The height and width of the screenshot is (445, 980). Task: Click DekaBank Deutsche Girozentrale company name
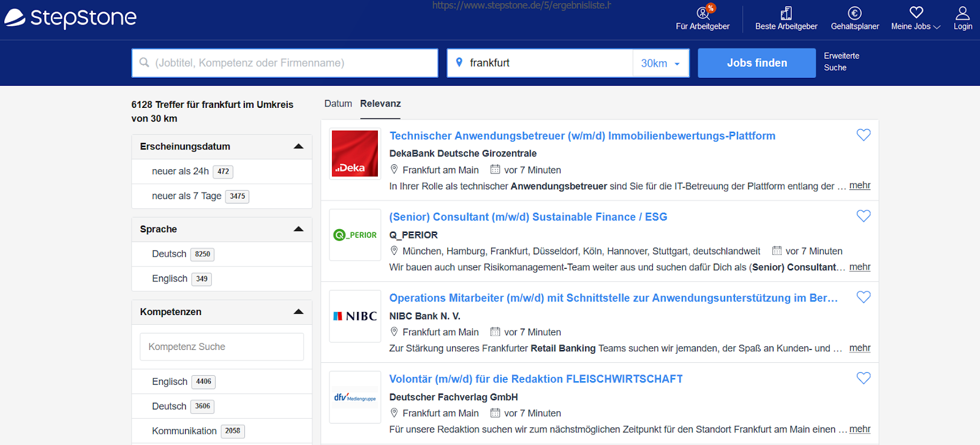coord(463,153)
